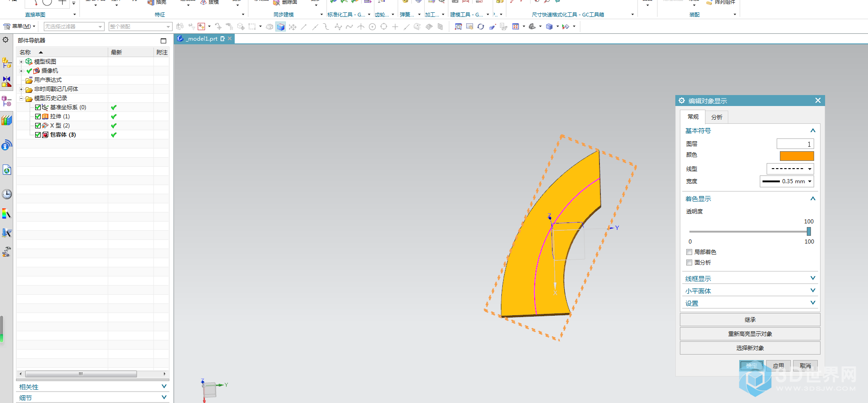The image size is (868, 403).
Task: Open the Constraint Navigator sidebar icon
Action: (x=6, y=82)
